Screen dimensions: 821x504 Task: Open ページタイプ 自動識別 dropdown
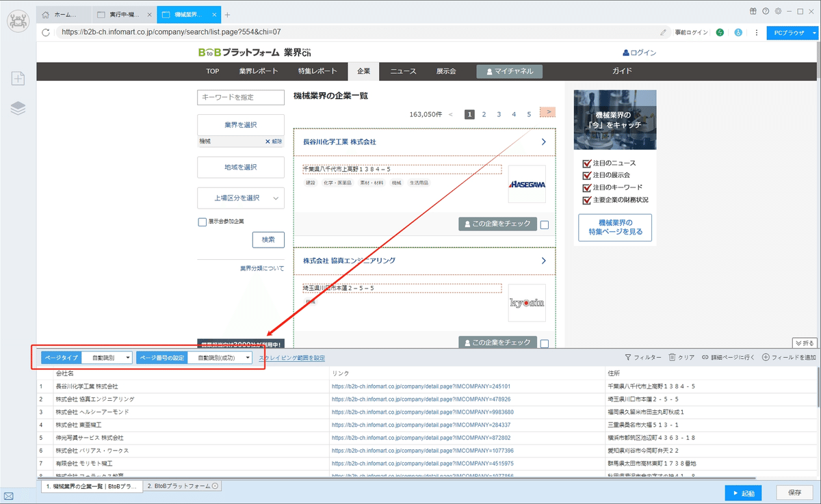coord(107,358)
